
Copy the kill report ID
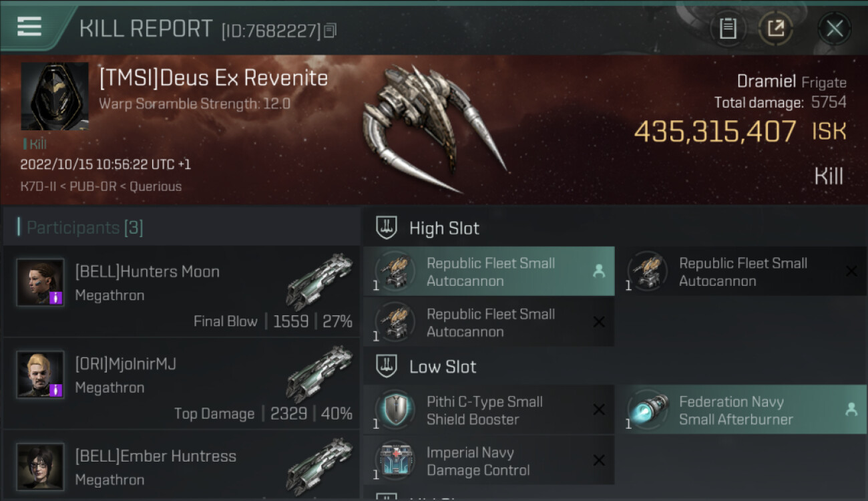point(331,30)
